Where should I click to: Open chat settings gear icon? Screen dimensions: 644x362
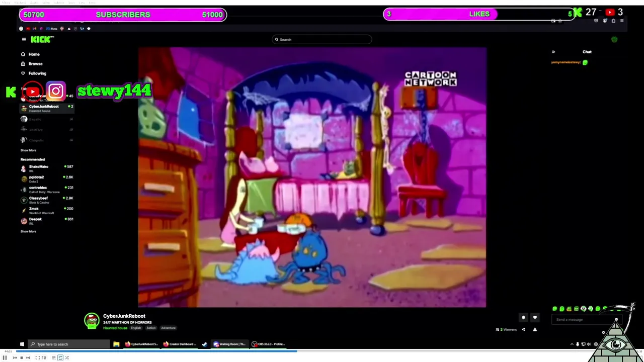coord(604,332)
